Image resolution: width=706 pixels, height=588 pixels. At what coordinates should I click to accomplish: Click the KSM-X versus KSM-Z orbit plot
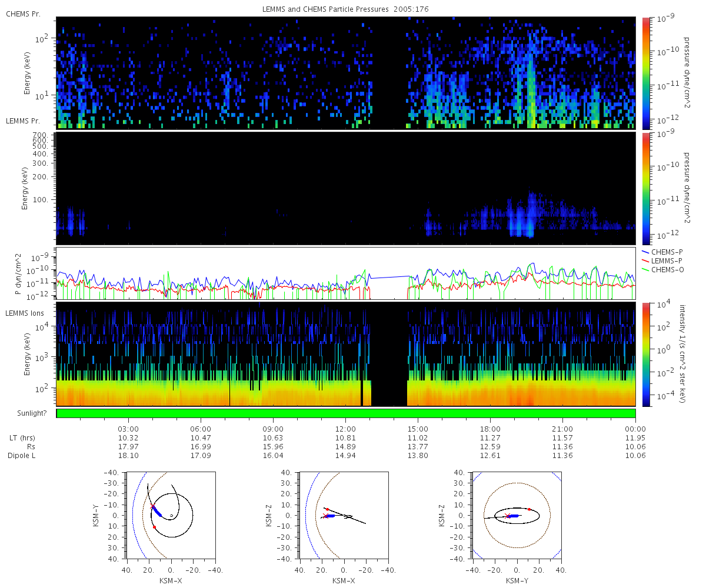pyautogui.click(x=344, y=515)
